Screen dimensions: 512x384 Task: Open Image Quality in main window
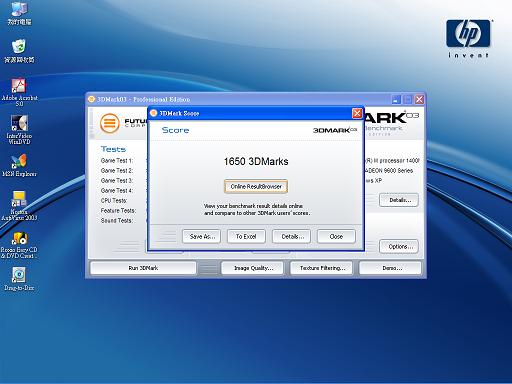(x=252, y=268)
